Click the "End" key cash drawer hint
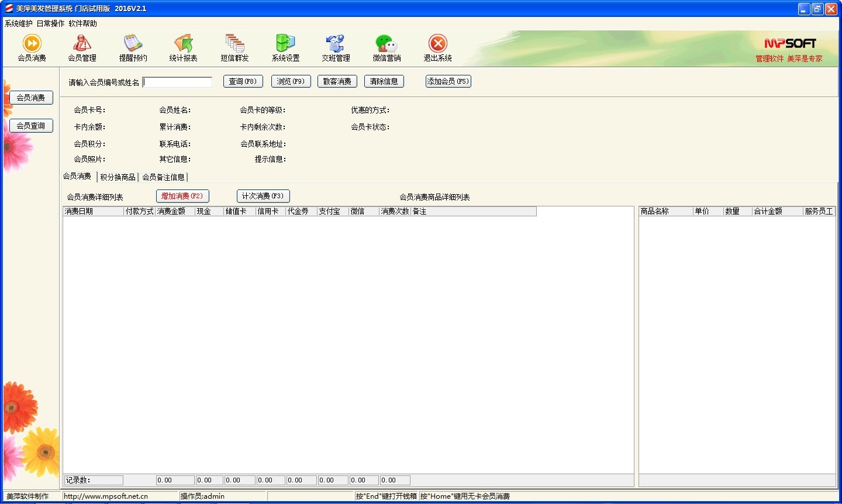842x504 pixels. point(387,496)
